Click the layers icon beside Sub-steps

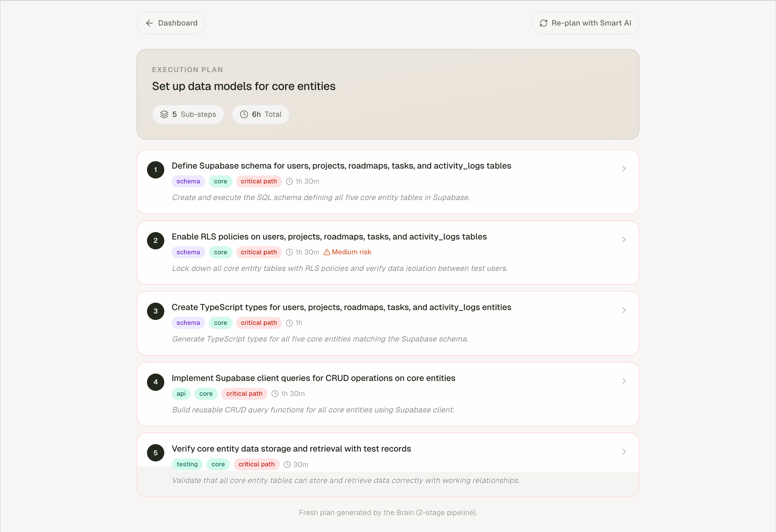164,114
